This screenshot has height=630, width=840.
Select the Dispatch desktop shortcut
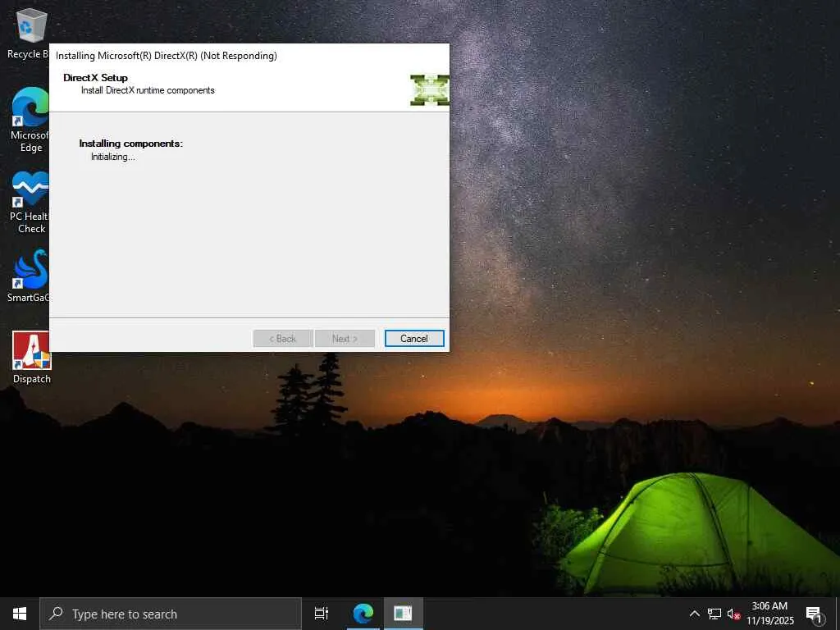pos(32,358)
